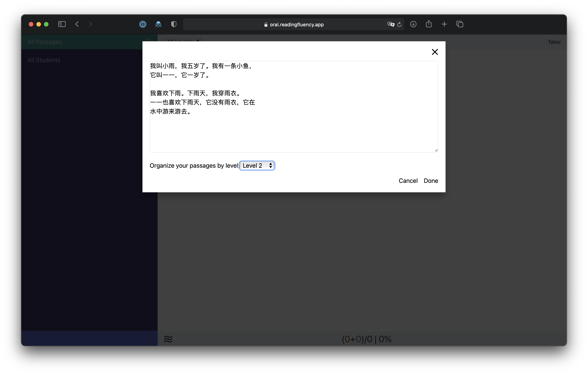This screenshot has height=374, width=588.
Task: Click the Cancel button
Action: (x=408, y=181)
